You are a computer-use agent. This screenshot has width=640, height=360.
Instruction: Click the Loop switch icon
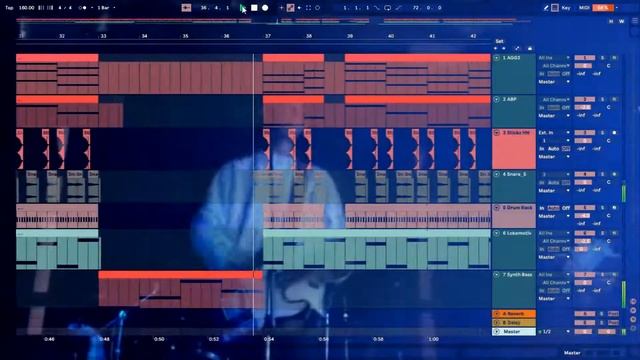click(x=387, y=8)
